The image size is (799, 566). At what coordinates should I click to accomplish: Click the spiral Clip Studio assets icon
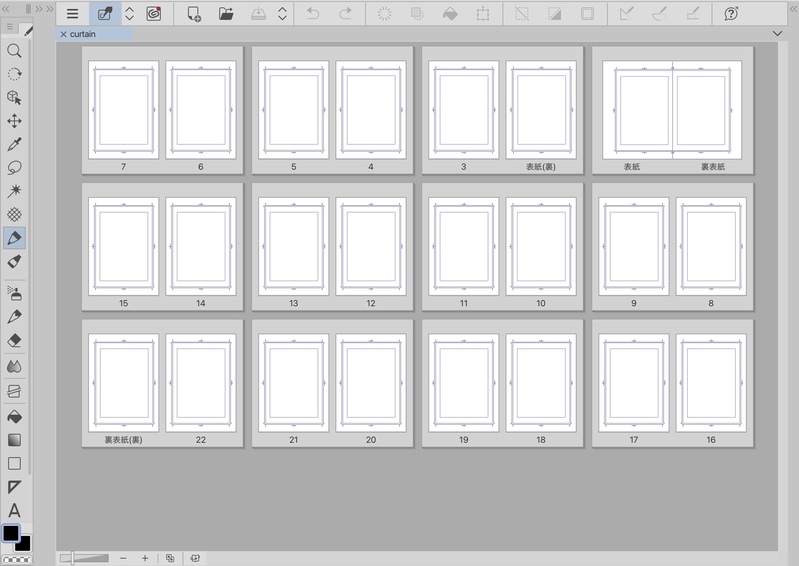tap(153, 14)
